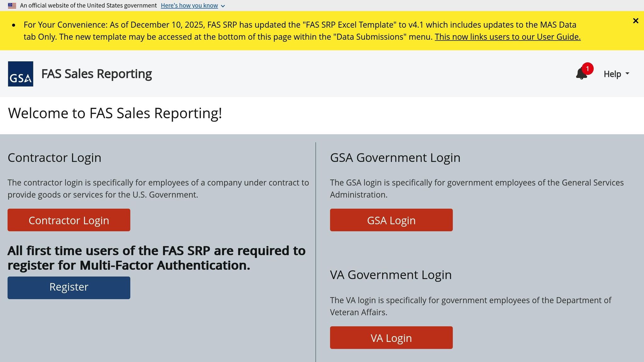Click the GSA logo
Viewport: 644px width, 362px height.
[x=20, y=74]
